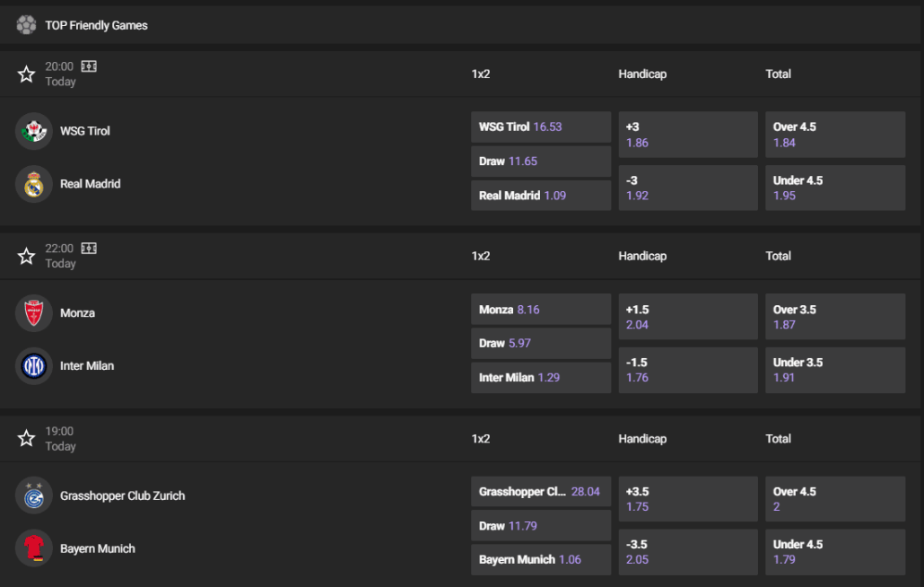This screenshot has height=587, width=924.
Task: Pick handicap +3 at 1.86
Action: coord(688,135)
